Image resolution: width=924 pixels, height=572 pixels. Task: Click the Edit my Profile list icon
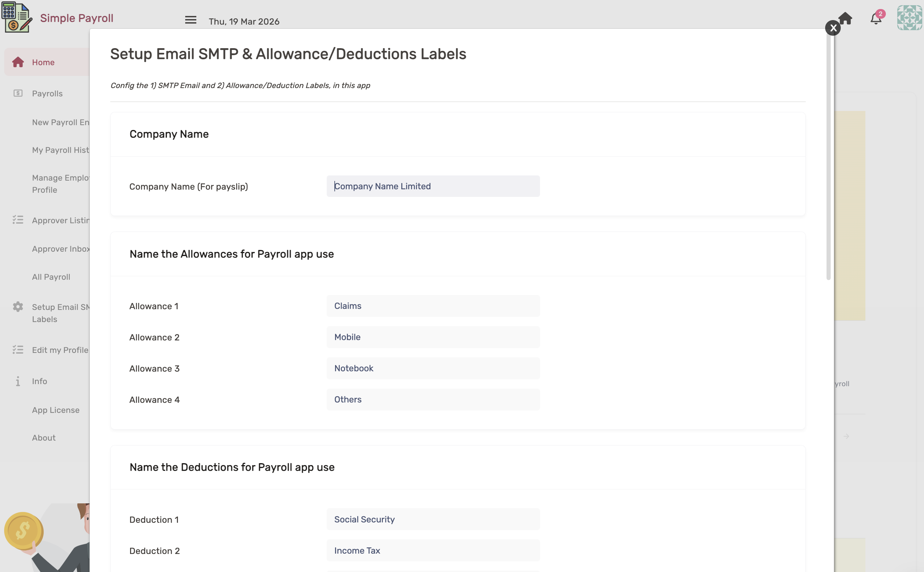pos(18,349)
